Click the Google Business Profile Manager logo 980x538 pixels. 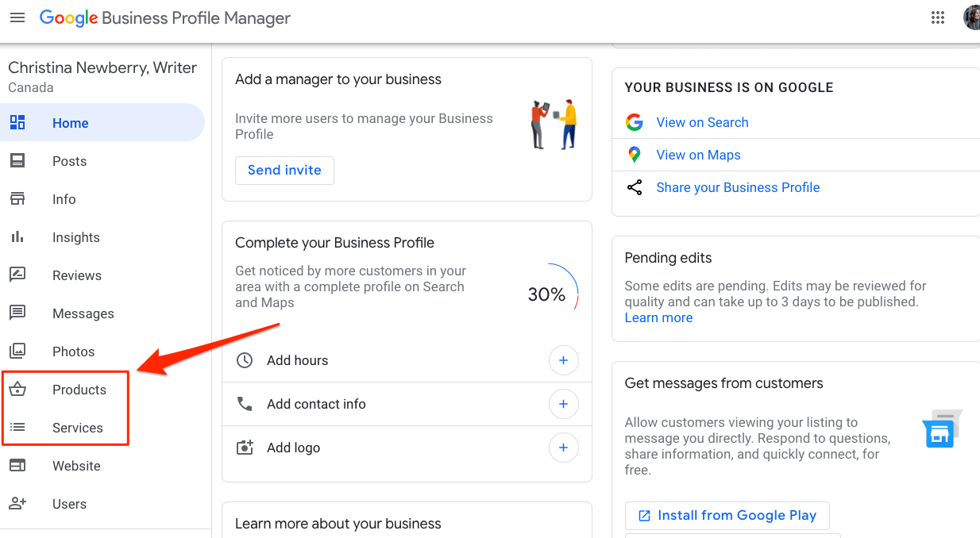[165, 17]
